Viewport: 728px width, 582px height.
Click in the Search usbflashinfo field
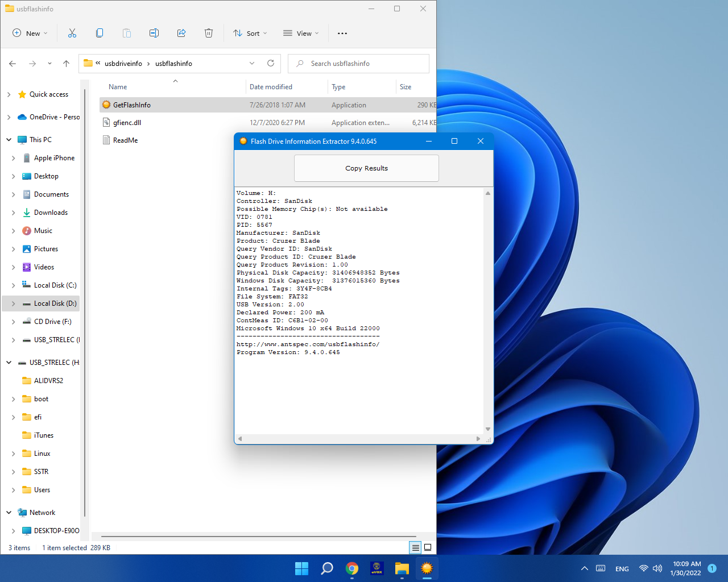pos(358,64)
